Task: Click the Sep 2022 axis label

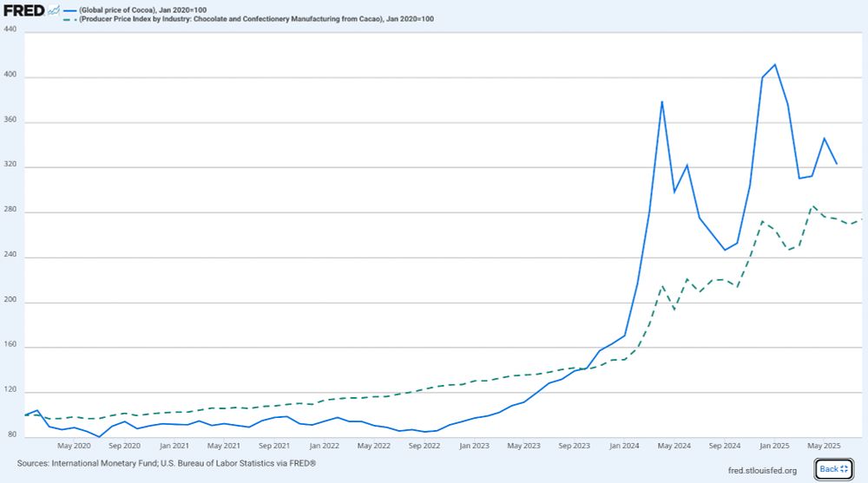Action: pos(424,446)
